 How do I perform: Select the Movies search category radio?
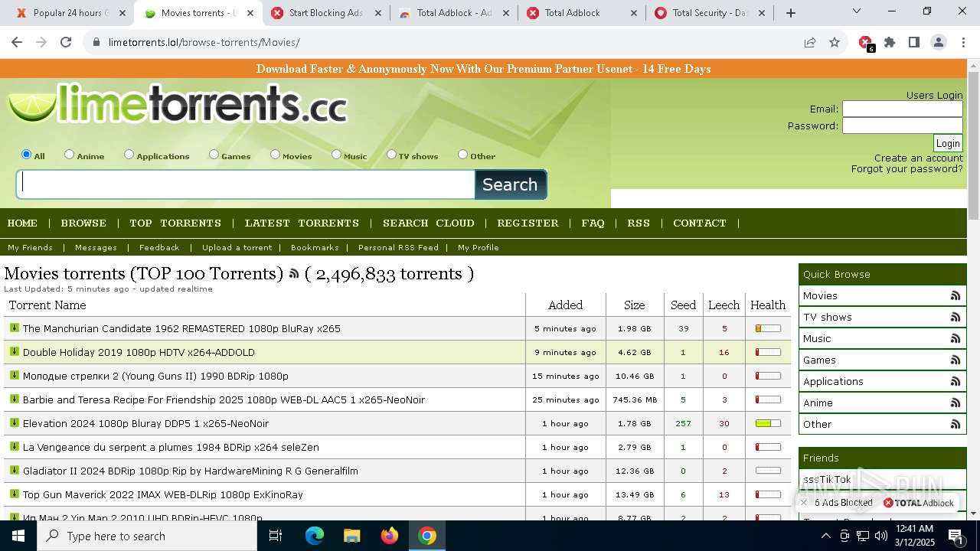275,154
